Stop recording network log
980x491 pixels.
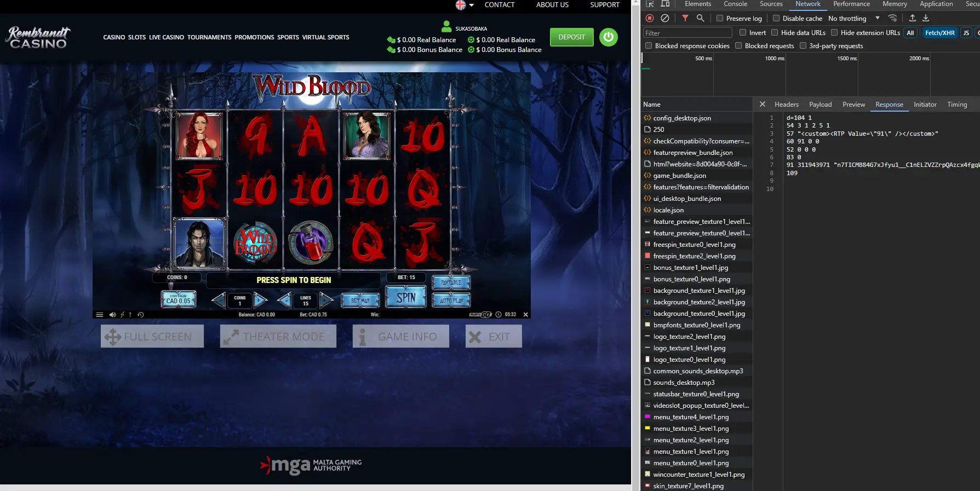[650, 18]
